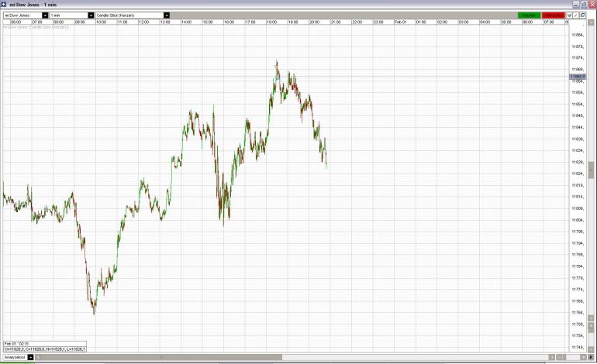Restore down the chart window
Image resolution: width=597 pixels, height=364 pixels.
click(x=585, y=4)
